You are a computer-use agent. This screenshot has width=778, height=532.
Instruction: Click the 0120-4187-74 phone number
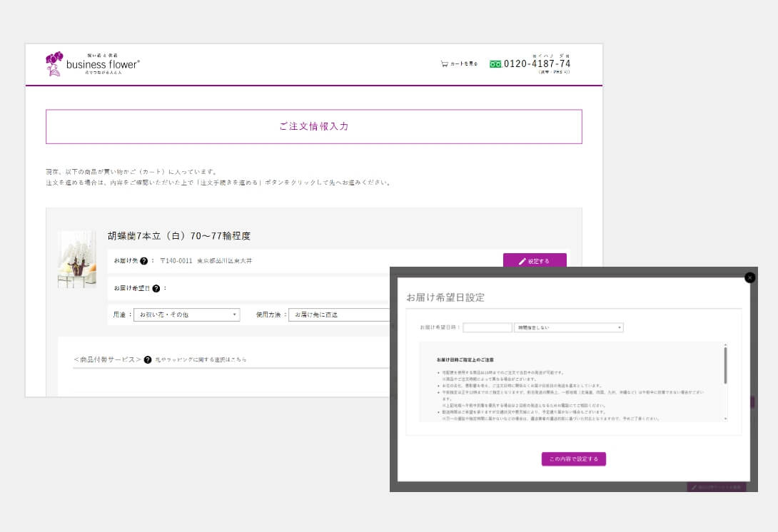tap(537, 63)
